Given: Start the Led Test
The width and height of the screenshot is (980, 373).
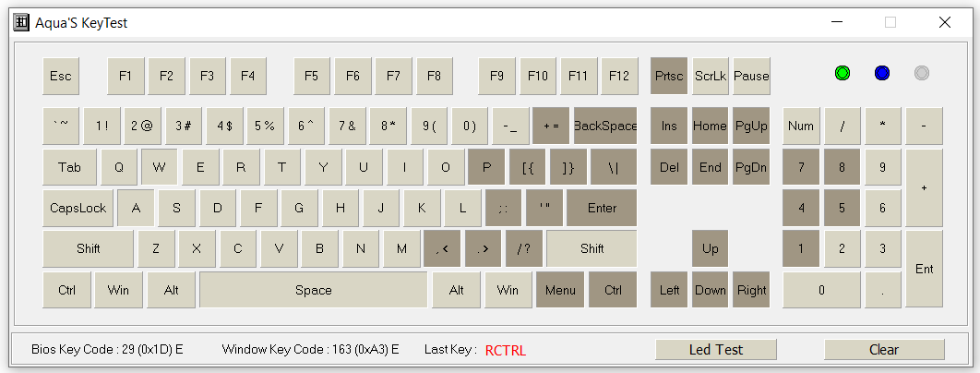Looking at the screenshot, I should 716,349.
